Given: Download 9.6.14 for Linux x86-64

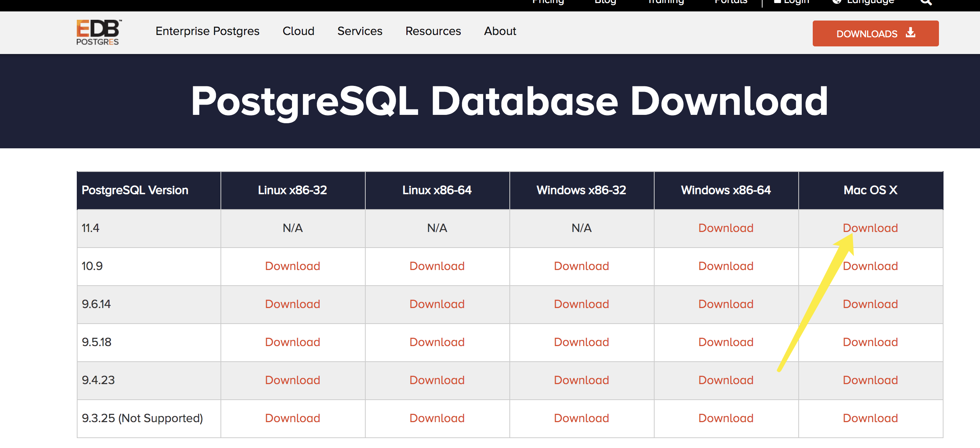Looking at the screenshot, I should click(x=437, y=304).
